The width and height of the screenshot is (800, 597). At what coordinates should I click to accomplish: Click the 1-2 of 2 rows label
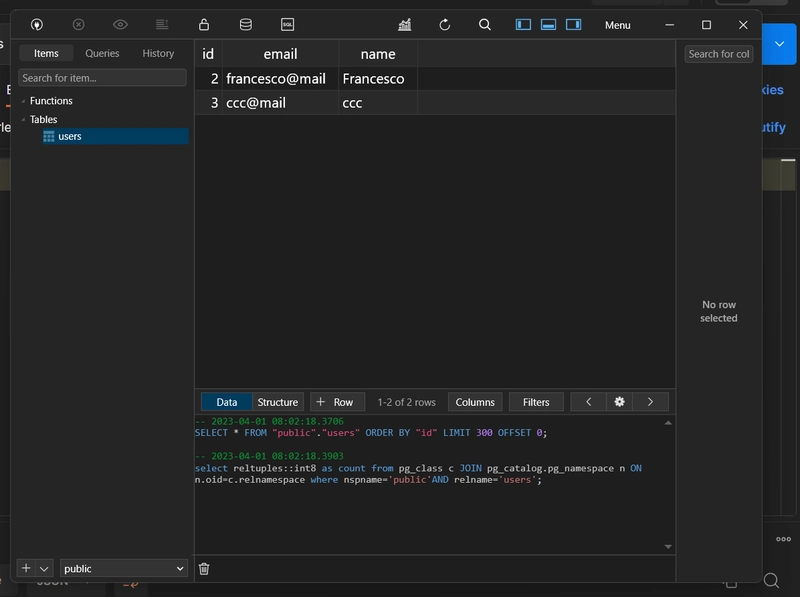pyautogui.click(x=407, y=402)
